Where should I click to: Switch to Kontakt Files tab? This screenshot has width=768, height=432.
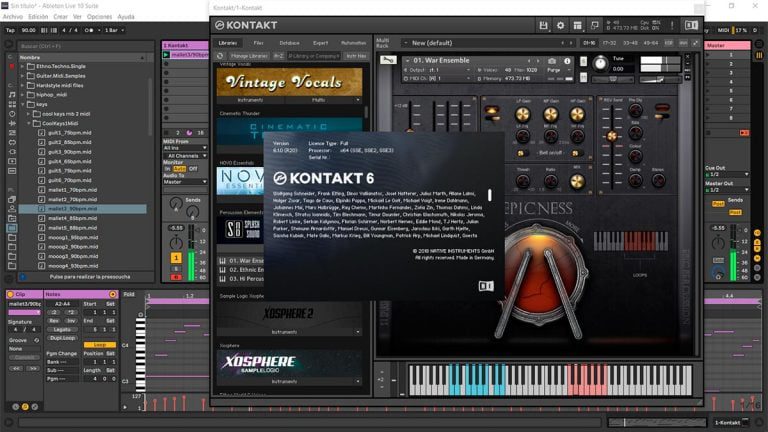pos(259,43)
